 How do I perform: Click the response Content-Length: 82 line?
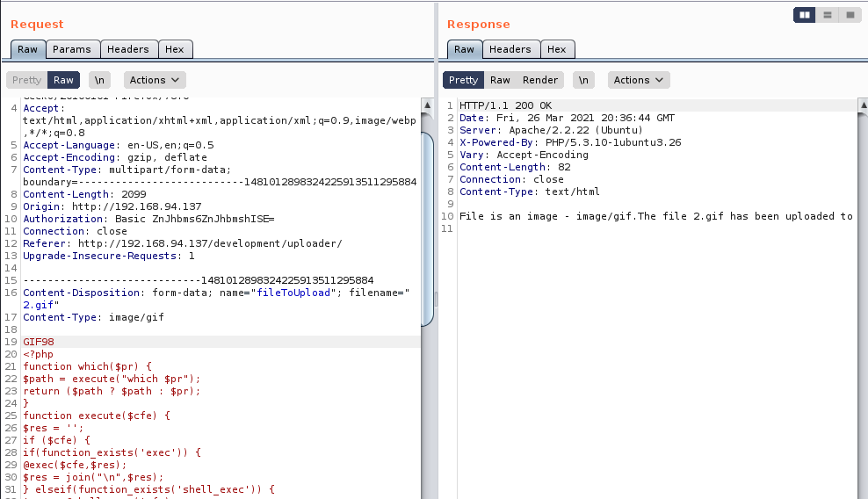coord(515,167)
